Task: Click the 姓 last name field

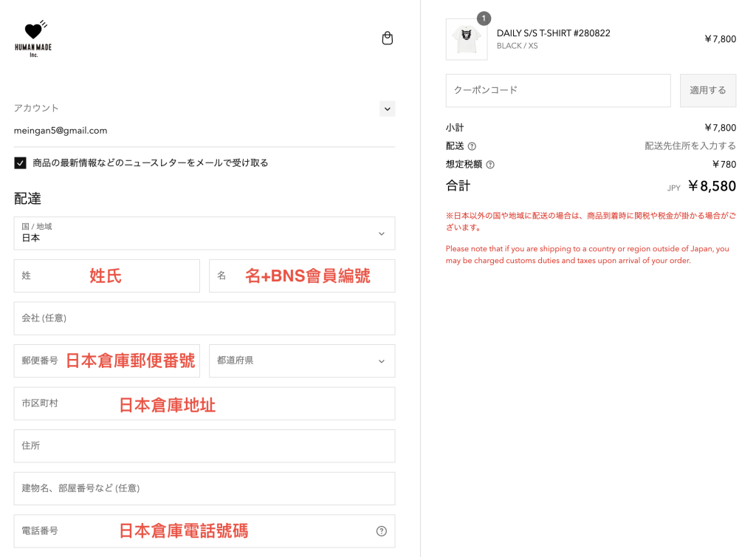Action: [x=106, y=276]
